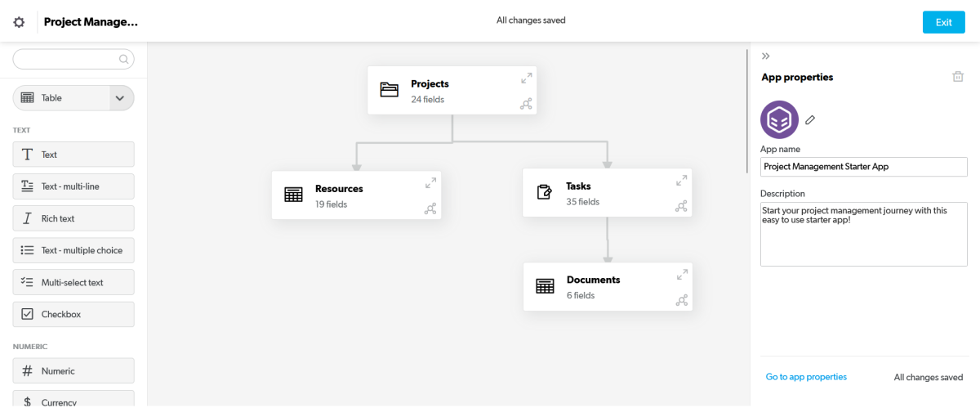Collapse the App properties panel
The image size is (980, 408).
point(766,56)
